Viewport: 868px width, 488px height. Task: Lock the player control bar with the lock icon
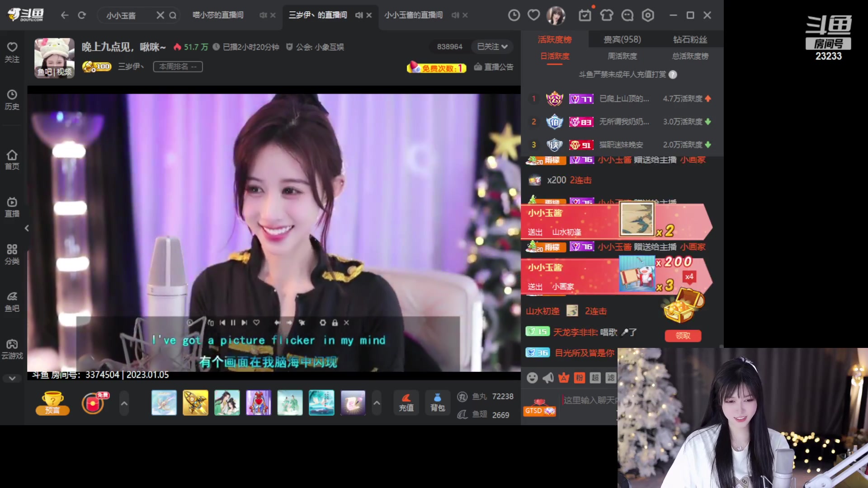335,323
